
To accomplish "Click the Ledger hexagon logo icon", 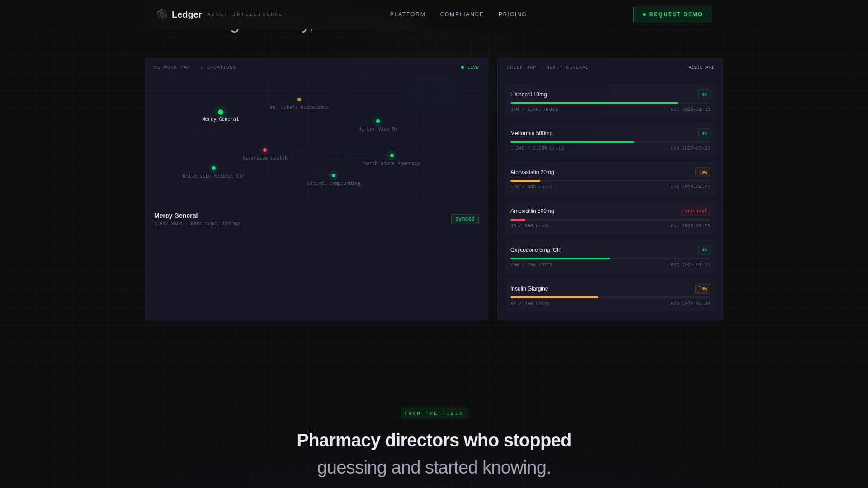I will [x=161, y=14].
